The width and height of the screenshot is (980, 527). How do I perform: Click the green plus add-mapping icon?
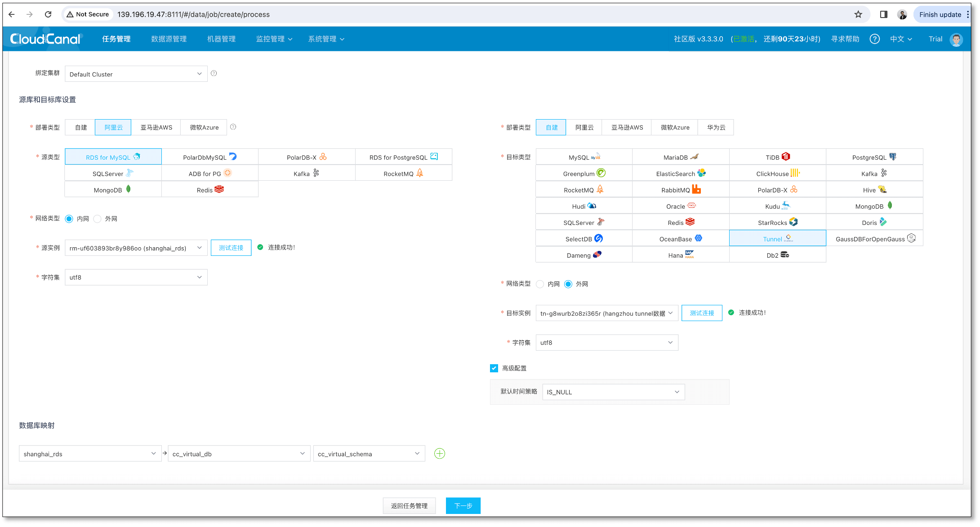click(x=439, y=453)
